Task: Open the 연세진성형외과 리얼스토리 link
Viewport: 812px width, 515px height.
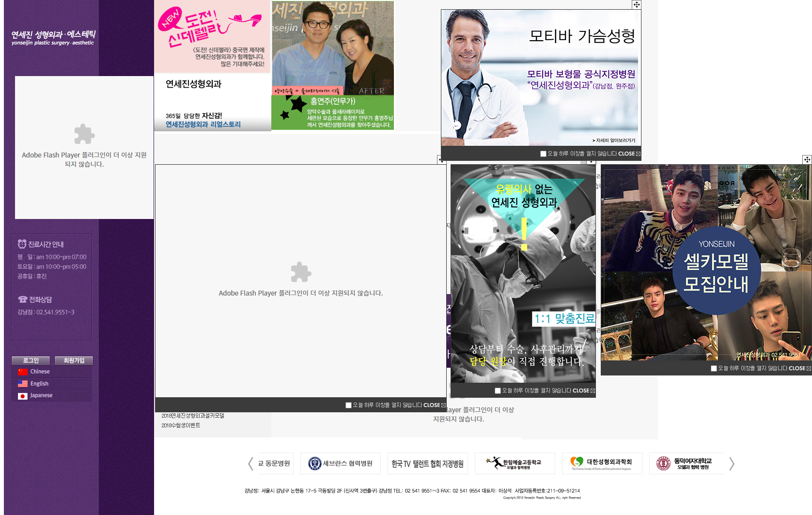Action: (x=203, y=125)
